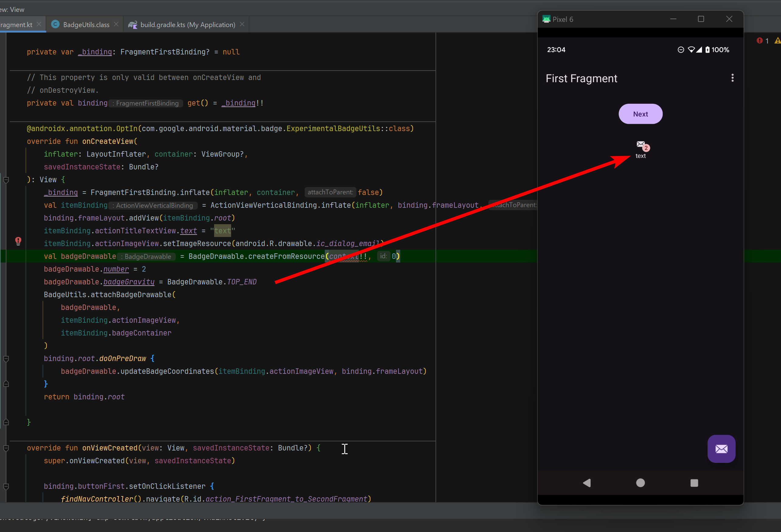Screen dimensions: 781x532
Task: Select the email floating action button in emulator
Action: point(721,449)
